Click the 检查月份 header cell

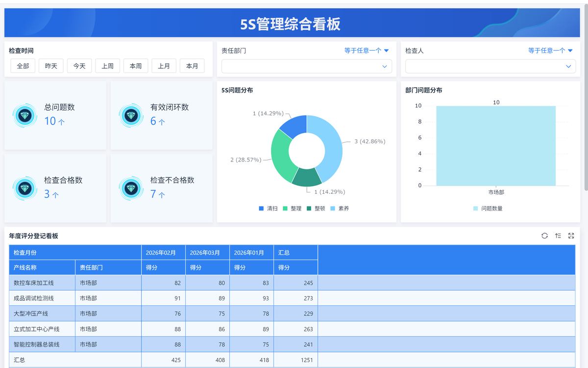tap(75, 253)
